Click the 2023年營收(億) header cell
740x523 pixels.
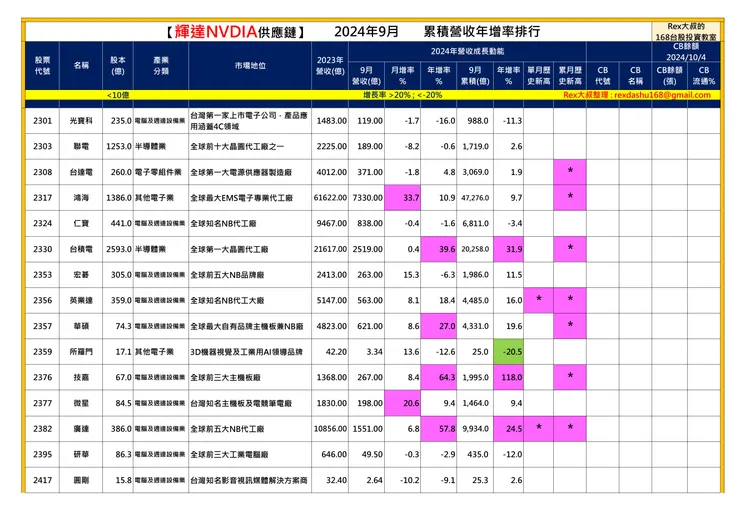(330, 66)
